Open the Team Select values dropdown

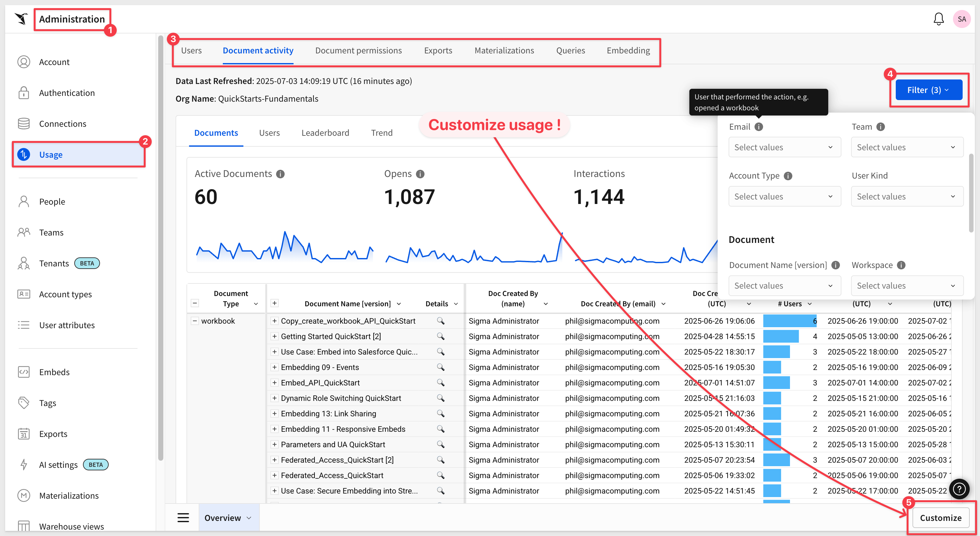tap(907, 147)
